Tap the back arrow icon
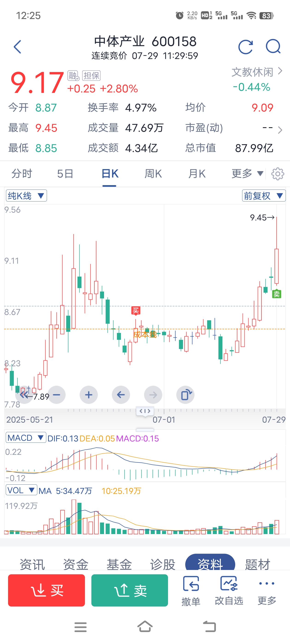Image resolution: width=290 pixels, height=644 pixels. click(17, 47)
